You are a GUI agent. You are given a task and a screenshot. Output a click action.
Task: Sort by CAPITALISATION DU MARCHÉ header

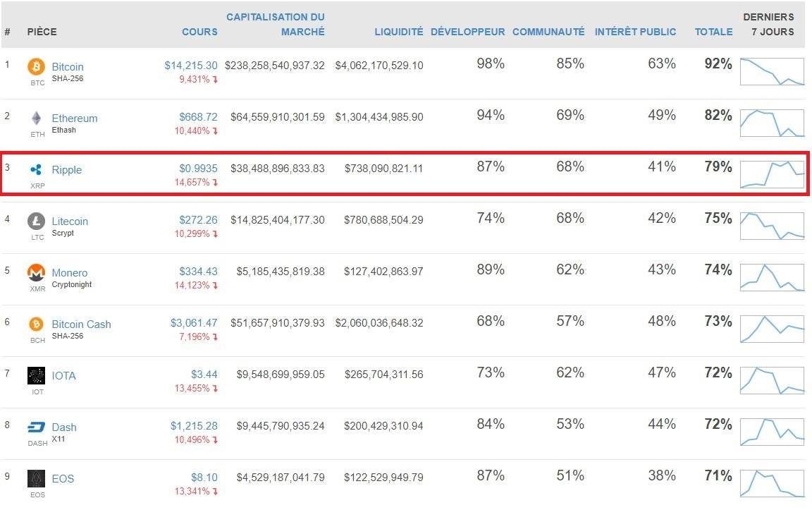point(276,25)
